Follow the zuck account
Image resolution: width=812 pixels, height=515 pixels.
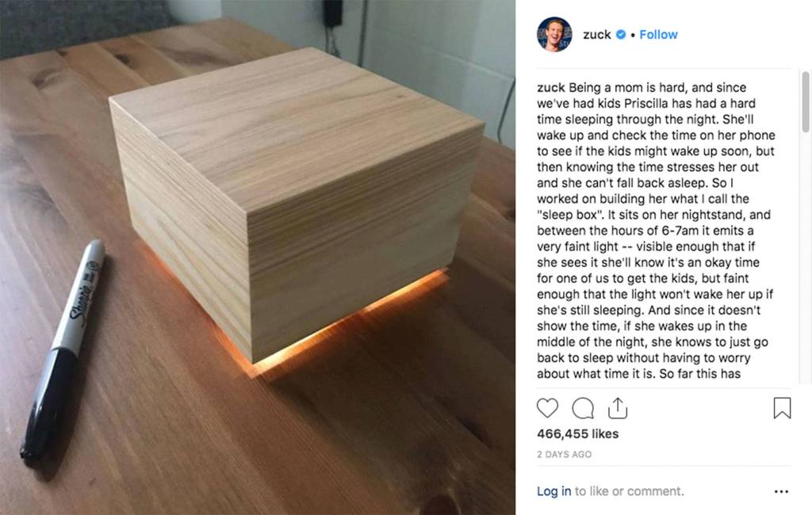(658, 35)
